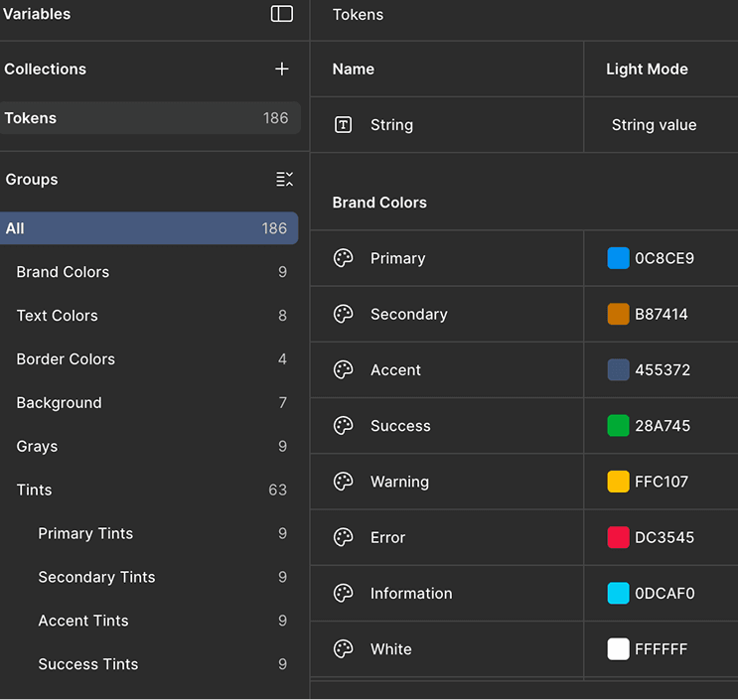738x700 pixels.
Task: Click the Light Mode column header
Action: (647, 70)
